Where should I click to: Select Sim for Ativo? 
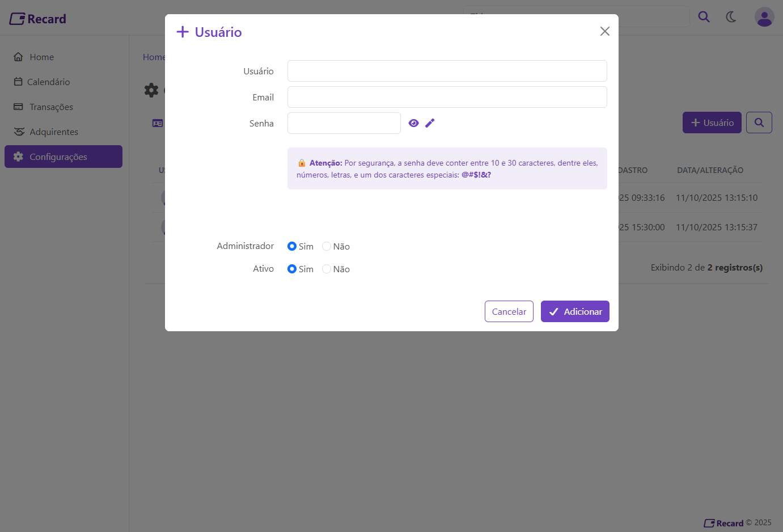pyautogui.click(x=292, y=269)
